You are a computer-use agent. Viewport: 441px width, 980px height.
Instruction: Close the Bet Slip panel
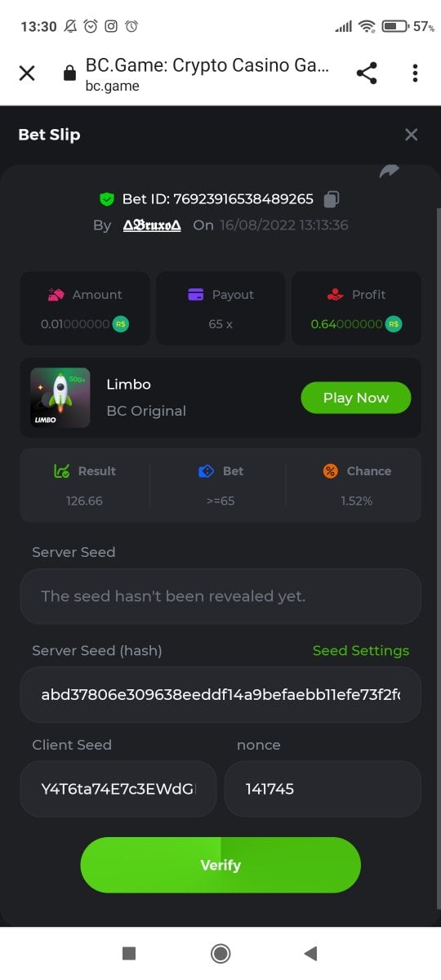(x=411, y=135)
